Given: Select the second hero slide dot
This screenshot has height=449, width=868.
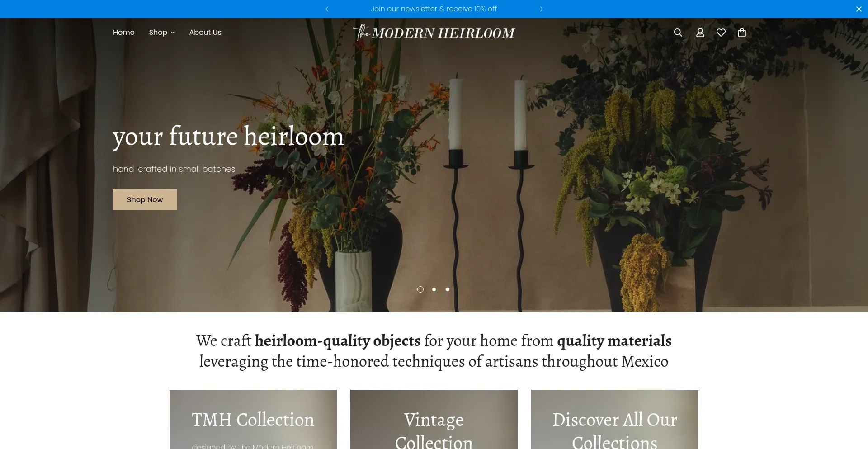Looking at the screenshot, I should click(x=434, y=289).
